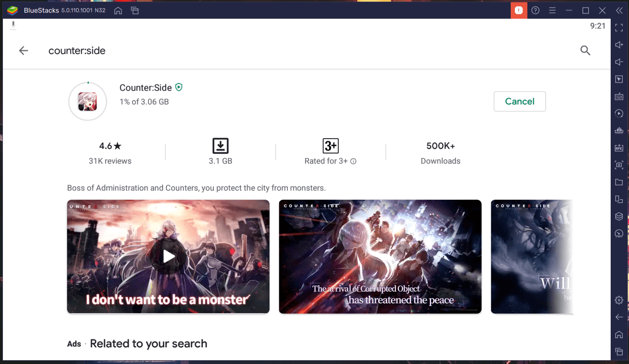Open the multi-instance manager layers icon
This screenshot has width=629, height=364.
pos(619,216)
